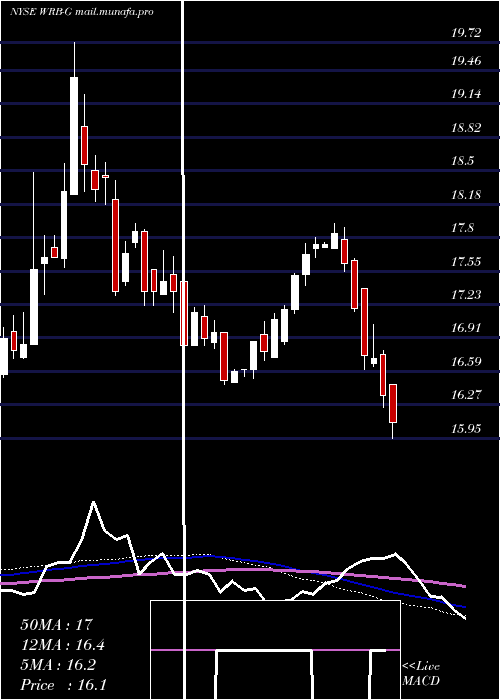Click the tallest white candlestick near 19.46
The image size is (500, 700).
point(74,136)
